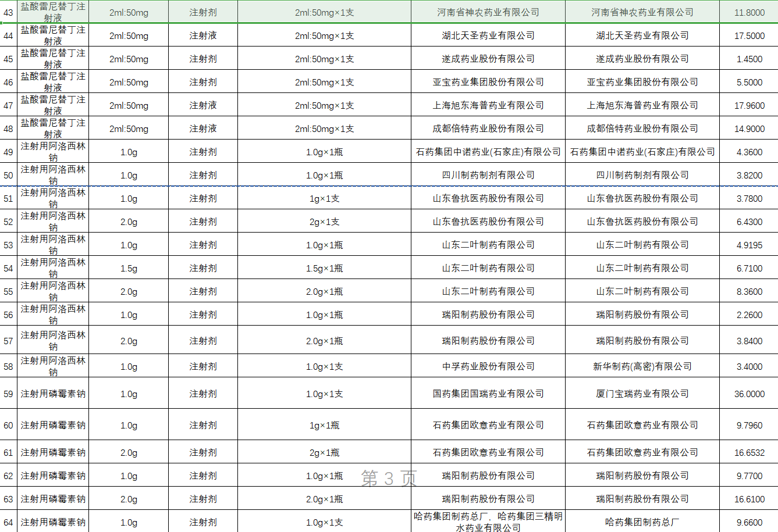Select the cell with 3.7800

point(749,198)
